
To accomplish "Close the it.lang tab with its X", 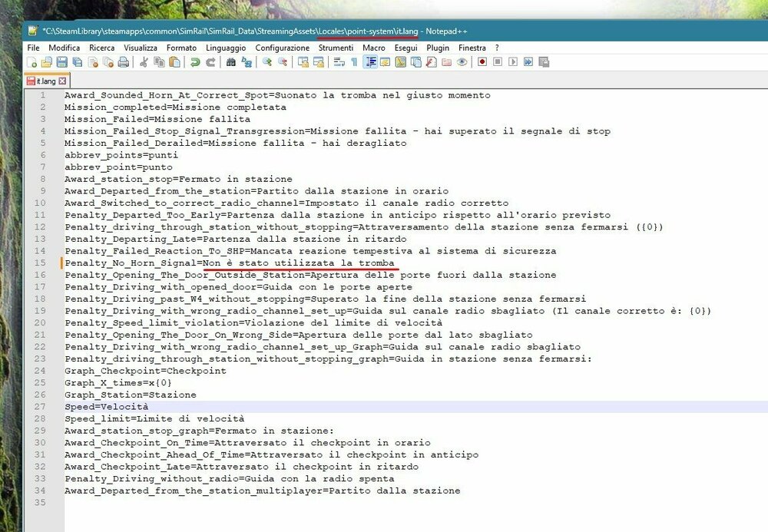I will tap(62, 80).
